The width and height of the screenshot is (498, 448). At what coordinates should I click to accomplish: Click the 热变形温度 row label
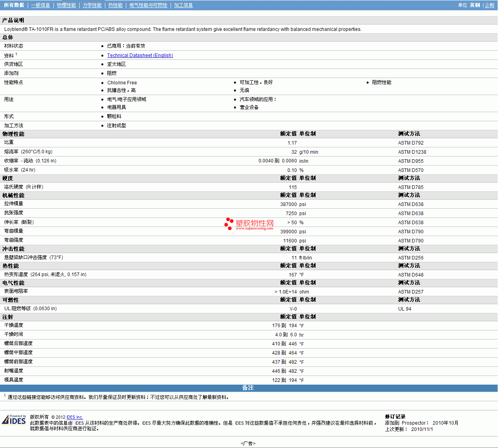pyautogui.click(x=45, y=275)
